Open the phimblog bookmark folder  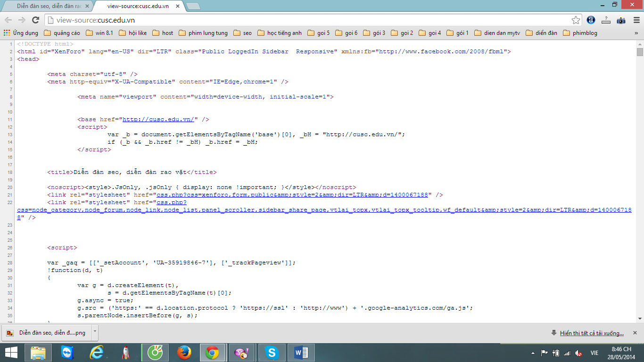click(x=580, y=33)
